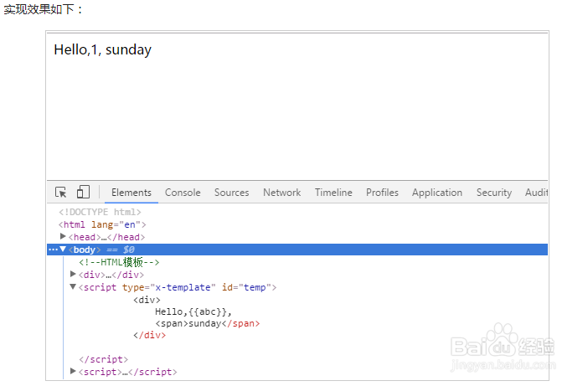Viewport: 588px width, 386px height.
Task: Click the three-dots marker beside body
Action: coord(53,250)
